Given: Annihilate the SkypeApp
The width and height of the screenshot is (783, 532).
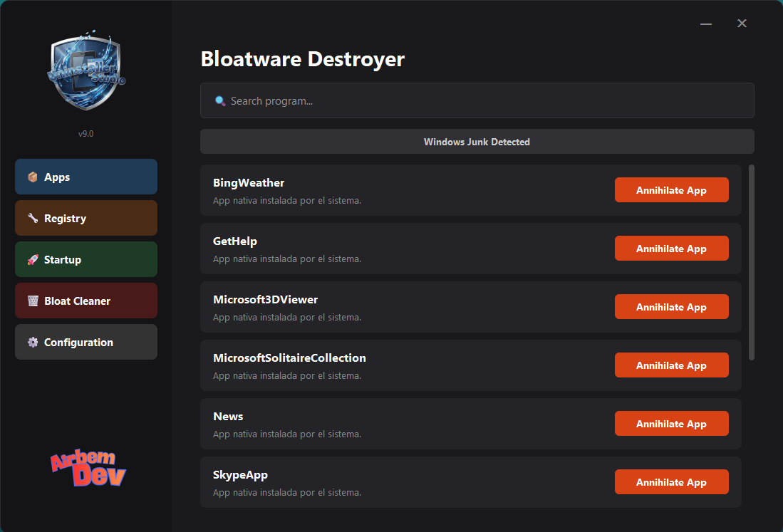Looking at the screenshot, I should [671, 482].
